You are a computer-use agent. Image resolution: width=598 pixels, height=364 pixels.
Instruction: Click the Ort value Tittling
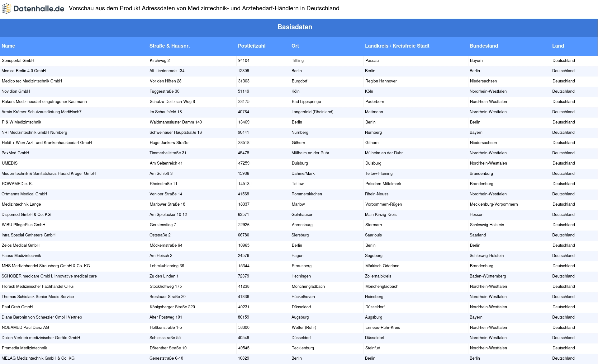click(x=298, y=61)
